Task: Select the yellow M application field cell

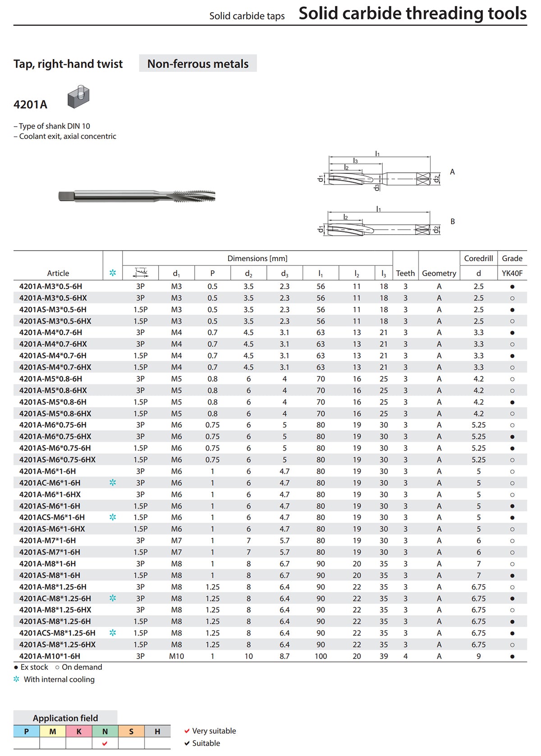Action: coord(53,731)
